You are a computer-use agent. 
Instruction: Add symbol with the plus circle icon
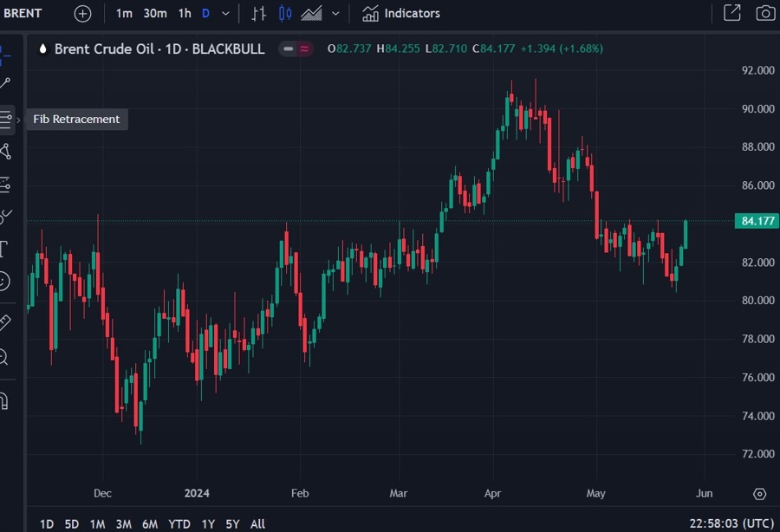pos(82,13)
